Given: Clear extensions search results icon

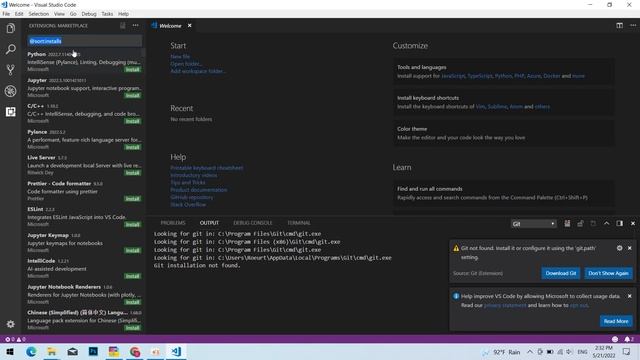Looking at the screenshot, I should pyautogui.click(x=123, y=25).
